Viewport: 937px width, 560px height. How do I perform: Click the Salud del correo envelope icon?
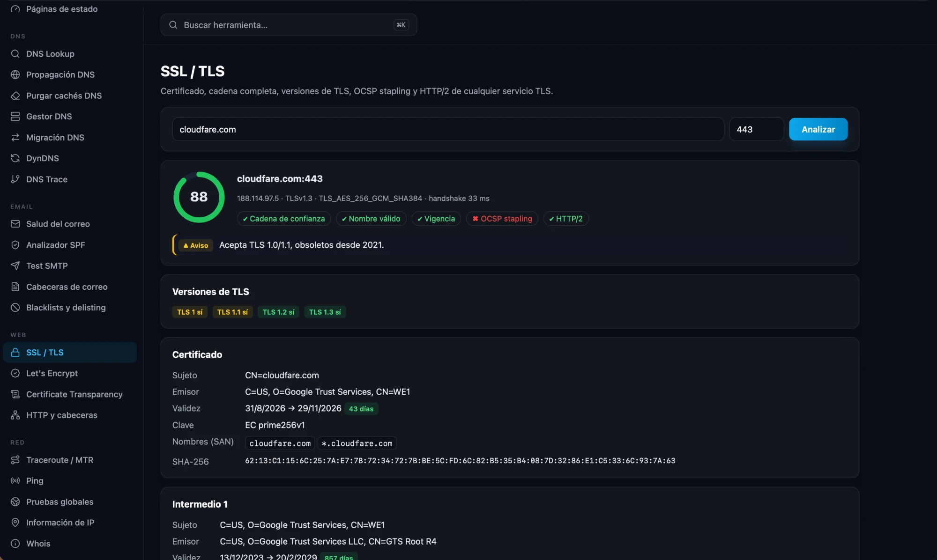[x=15, y=224]
